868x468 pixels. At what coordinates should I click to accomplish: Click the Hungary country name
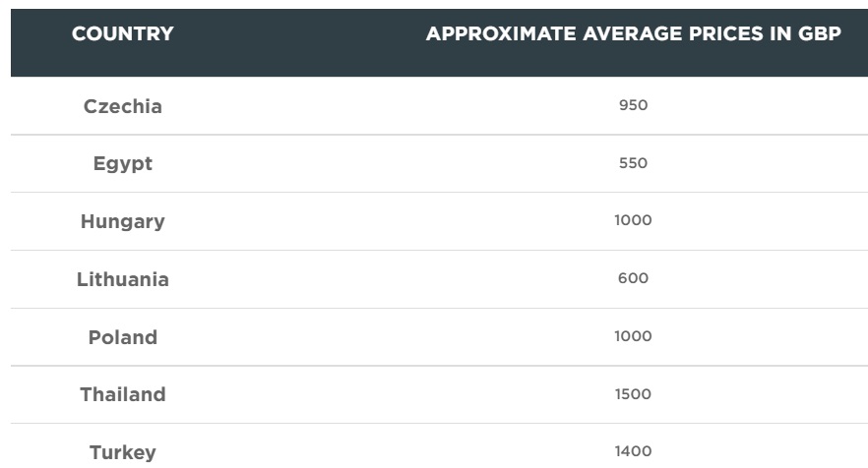pos(122,222)
